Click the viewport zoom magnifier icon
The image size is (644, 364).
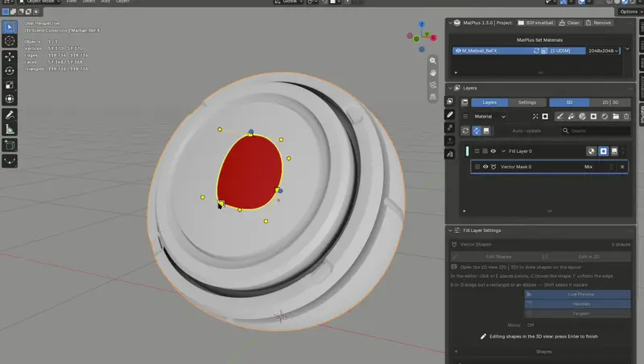433,60
